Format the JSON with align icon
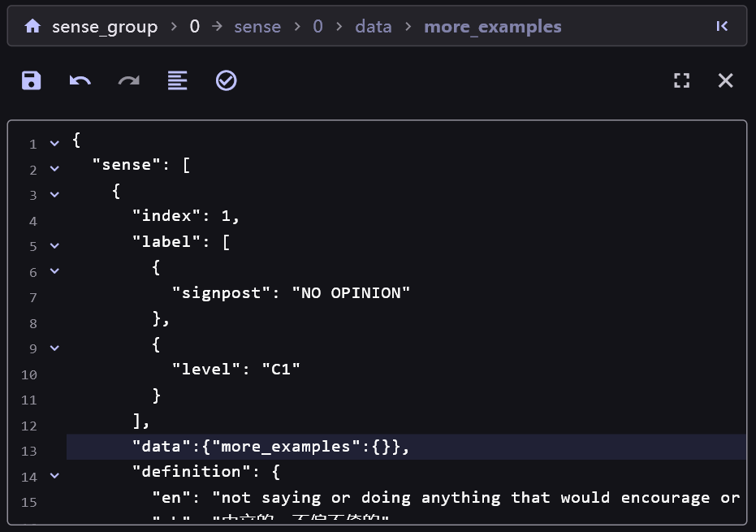The image size is (756, 532). (177, 80)
